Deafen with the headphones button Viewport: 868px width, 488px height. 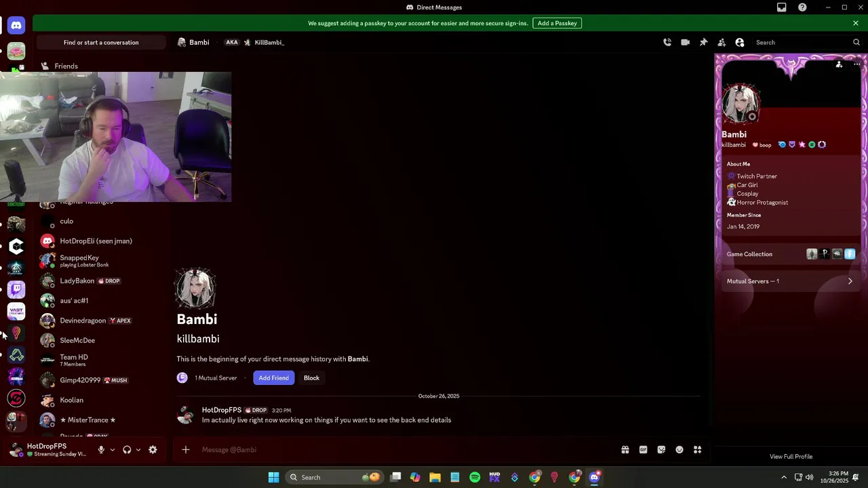[127, 450]
